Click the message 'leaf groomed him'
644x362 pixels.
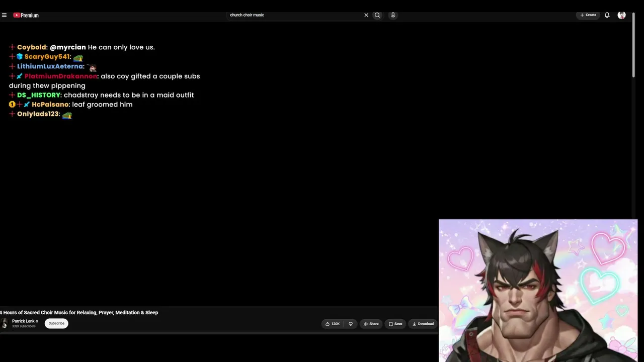point(102,105)
